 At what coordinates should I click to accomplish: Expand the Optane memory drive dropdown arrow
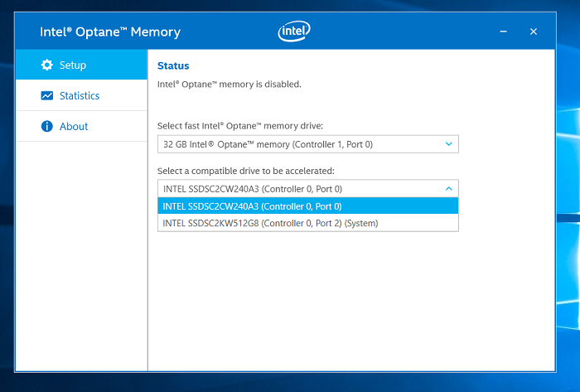449,144
